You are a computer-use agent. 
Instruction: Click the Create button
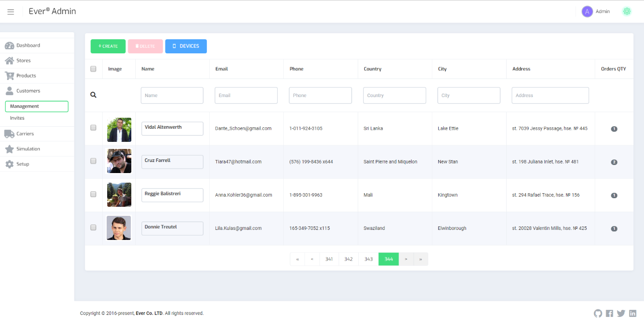108,46
